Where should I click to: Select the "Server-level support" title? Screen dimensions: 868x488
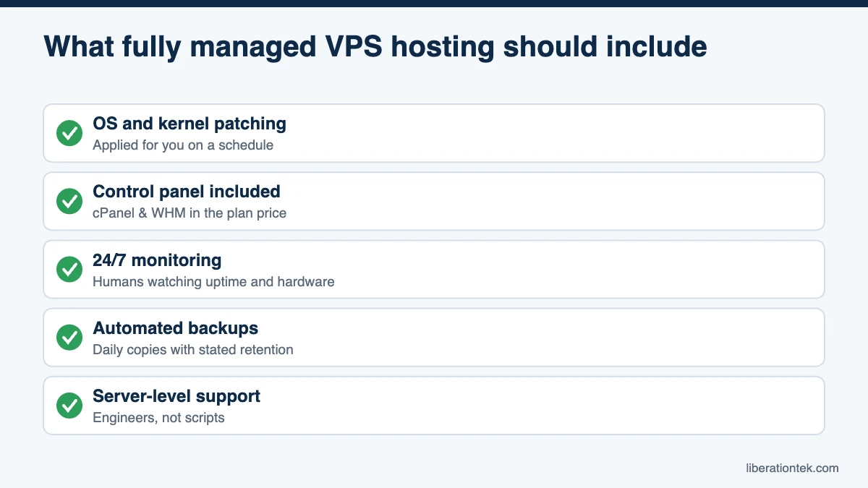click(x=176, y=396)
